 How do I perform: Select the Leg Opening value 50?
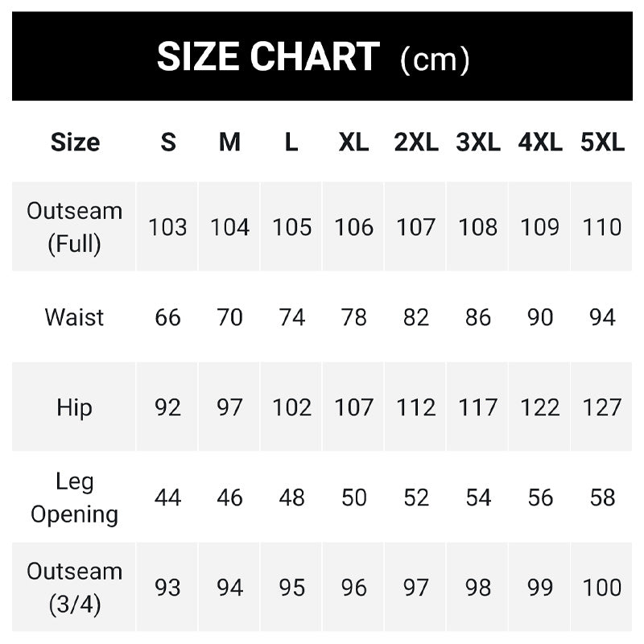[353, 497]
